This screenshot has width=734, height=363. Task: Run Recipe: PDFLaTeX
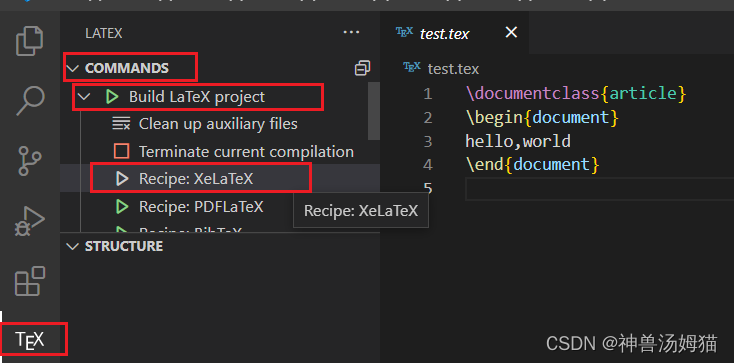click(x=201, y=207)
